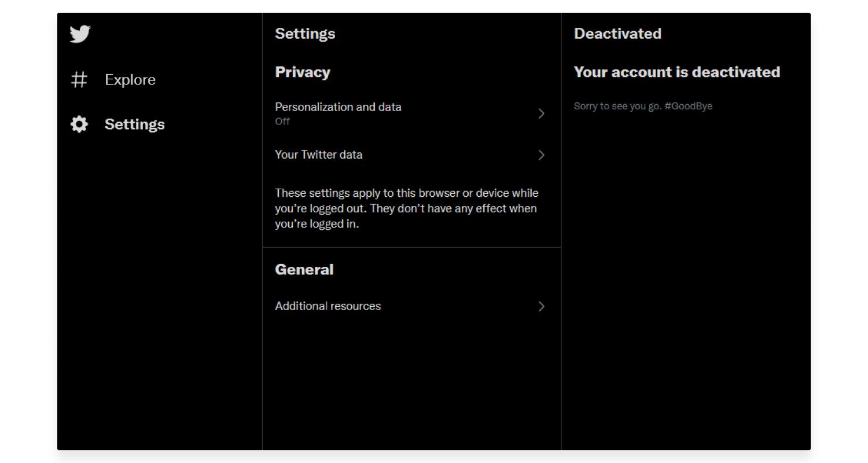868x463 pixels.
Task: Expand the Additional resources chevron
Action: (542, 306)
